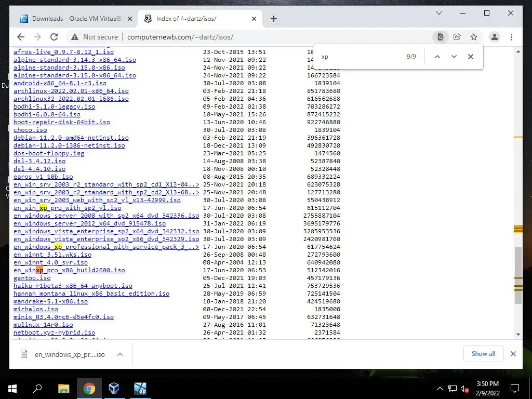Click the share page icon
This screenshot has width=532, height=399.
point(457,37)
